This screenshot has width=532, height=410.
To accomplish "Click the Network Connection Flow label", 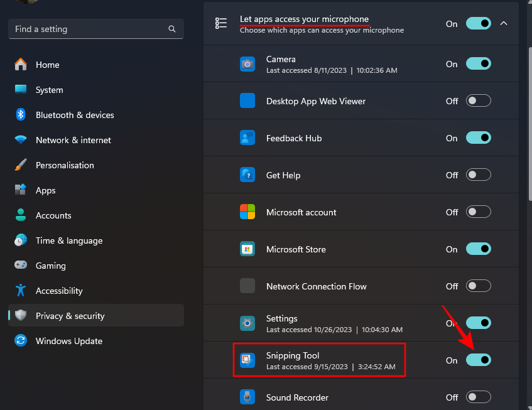I will tap(316, 286).
